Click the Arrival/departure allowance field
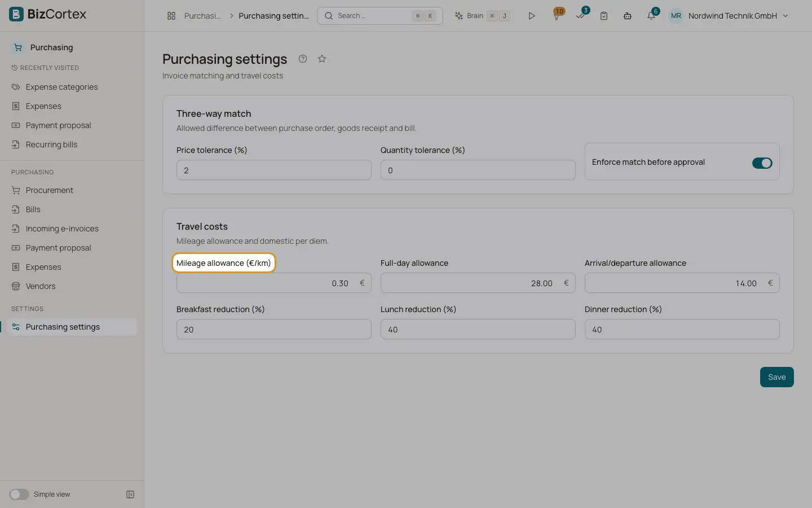Image resolution: width=812 pixels, height=508 pixels. pos(682,283)
